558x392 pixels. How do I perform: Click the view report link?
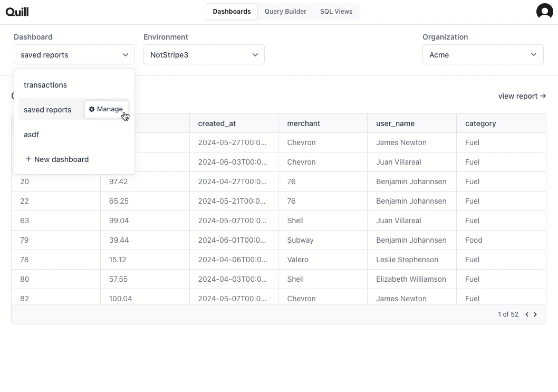tap(522, 96)
